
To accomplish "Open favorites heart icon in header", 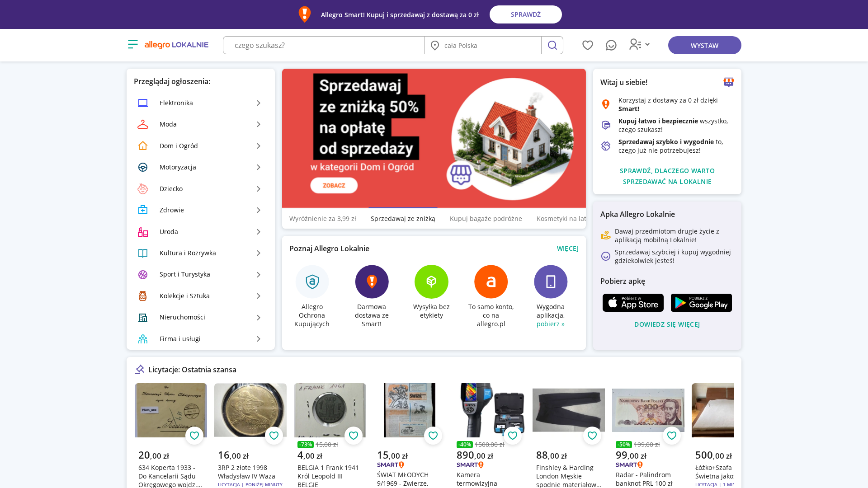I will [x=588, y=45].
